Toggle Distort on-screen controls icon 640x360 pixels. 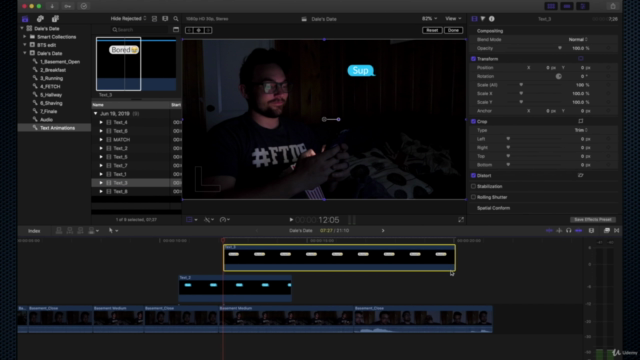pyautogui.click(x=580, y=176)
